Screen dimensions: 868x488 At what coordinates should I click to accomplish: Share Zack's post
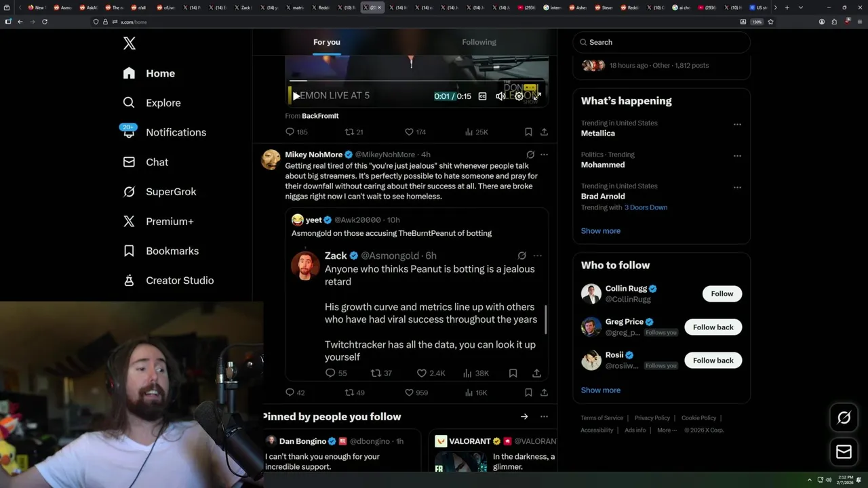point(536,373)
